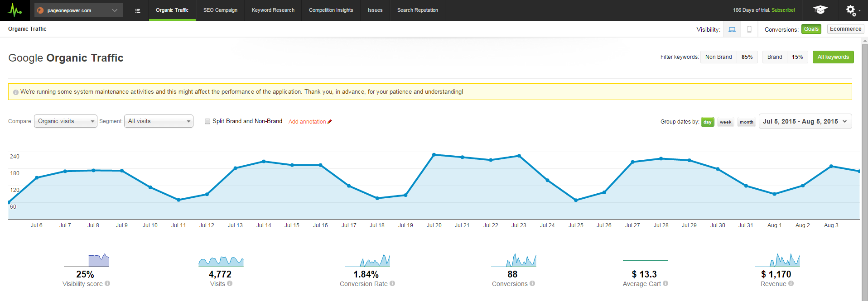The width and height of the screenshot is (868, 301).
Task: Open the settings gear icon
Action: click(x=851, y=10)
